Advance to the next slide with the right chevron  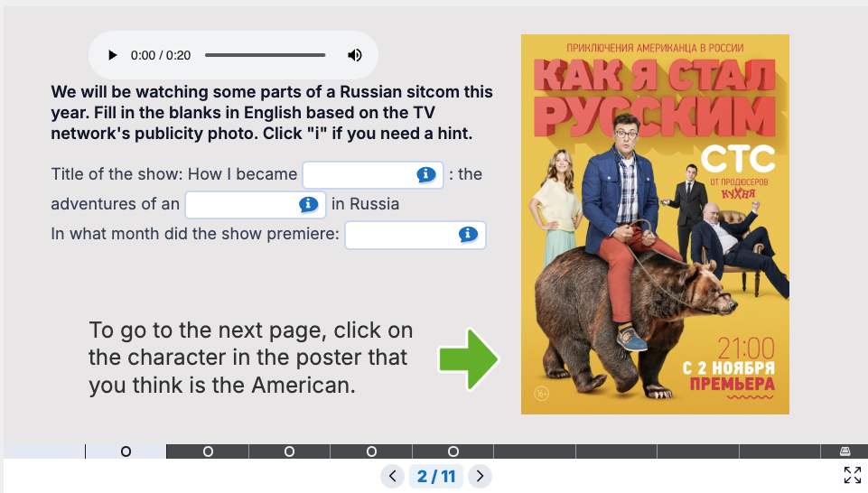coord(480,477)
